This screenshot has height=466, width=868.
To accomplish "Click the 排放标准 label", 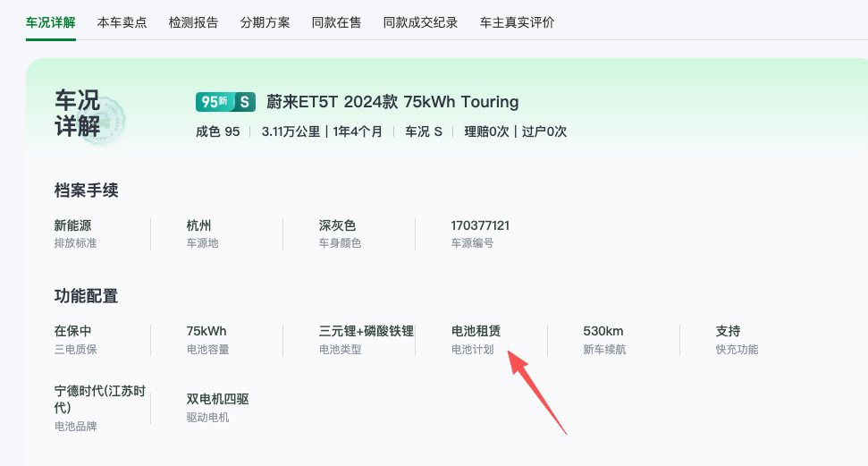I will (x=75, y=243).
